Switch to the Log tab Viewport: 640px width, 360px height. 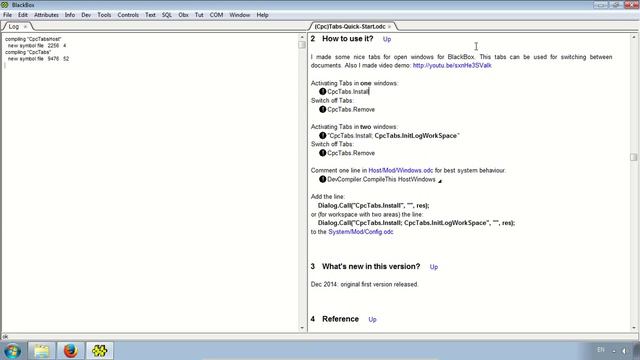14,27
